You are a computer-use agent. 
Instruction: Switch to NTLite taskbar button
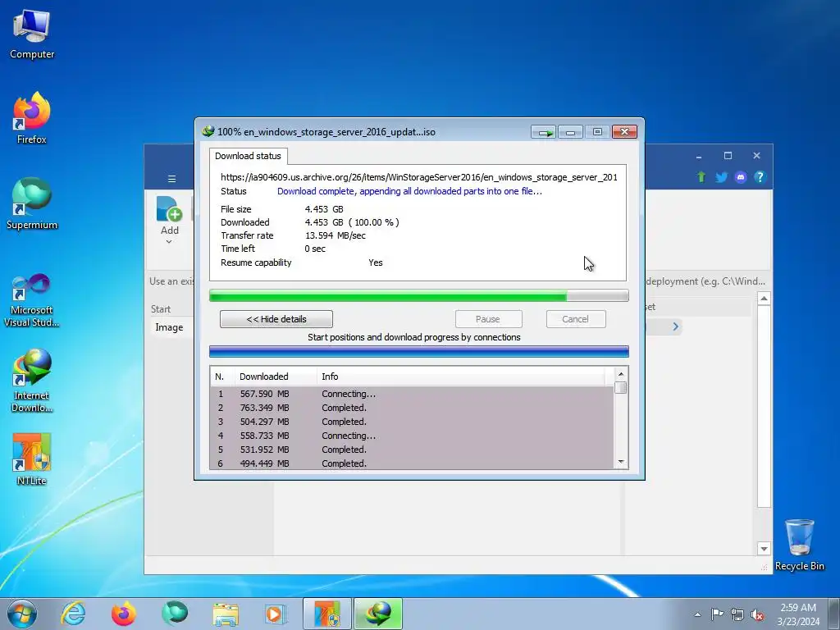click(326, 614)
